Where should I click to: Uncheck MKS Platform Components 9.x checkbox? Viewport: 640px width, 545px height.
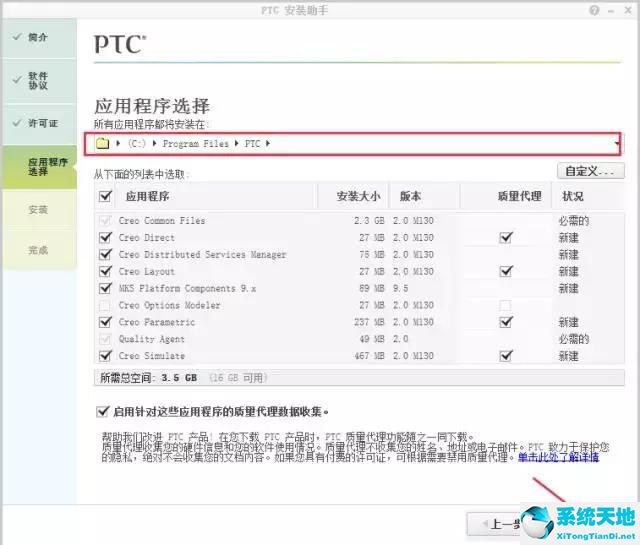(105, 288)
